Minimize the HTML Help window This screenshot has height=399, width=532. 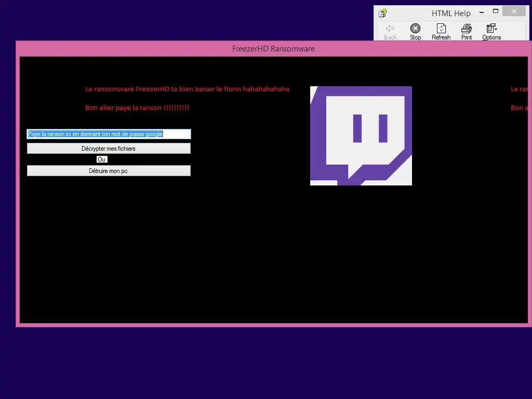click(x=482, y=12)
